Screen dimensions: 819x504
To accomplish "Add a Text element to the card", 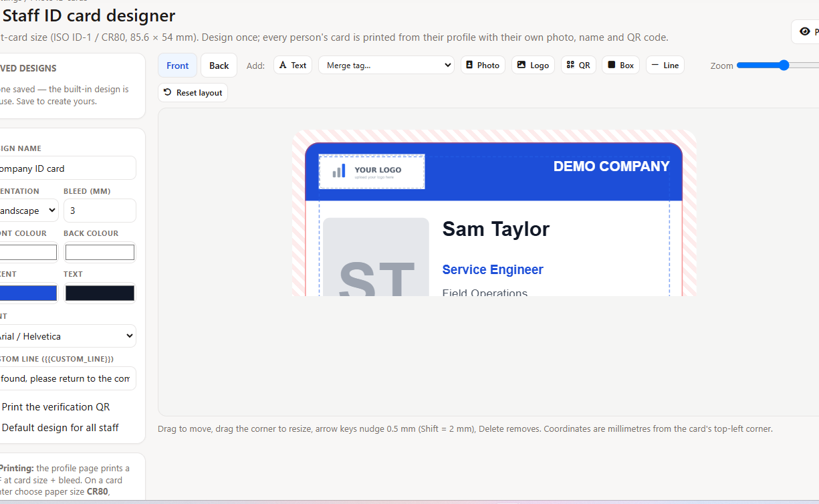I will (293, 65).
